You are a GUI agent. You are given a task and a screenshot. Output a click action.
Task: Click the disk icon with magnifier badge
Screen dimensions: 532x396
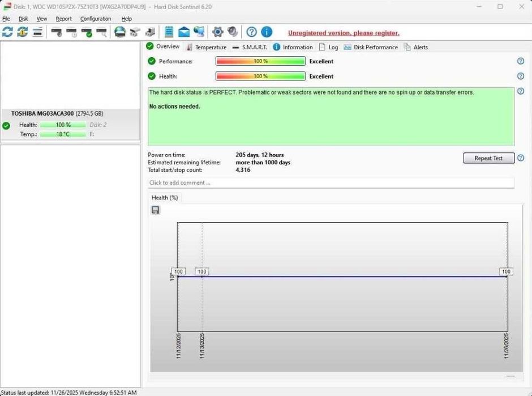pos(101,33)
